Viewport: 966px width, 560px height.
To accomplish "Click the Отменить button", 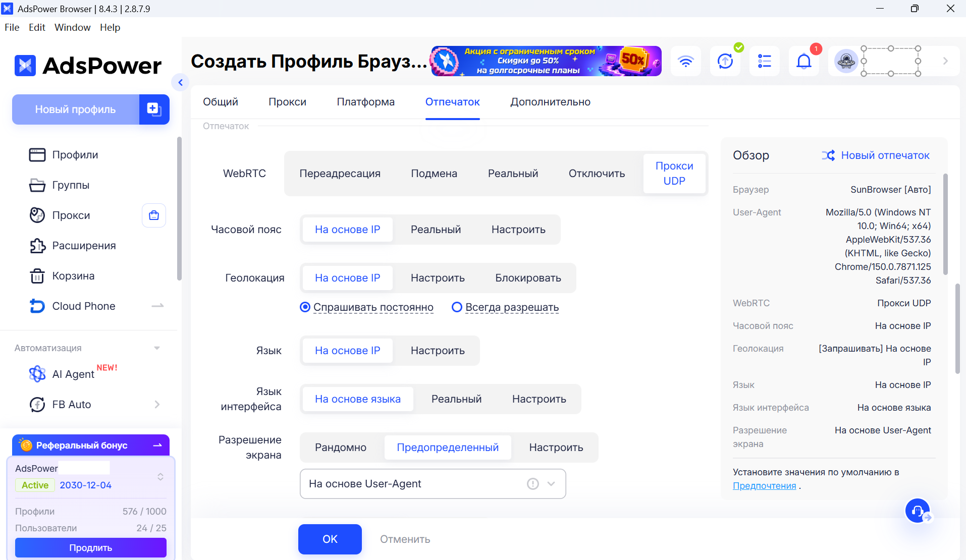I will click(x=405, y=539).
